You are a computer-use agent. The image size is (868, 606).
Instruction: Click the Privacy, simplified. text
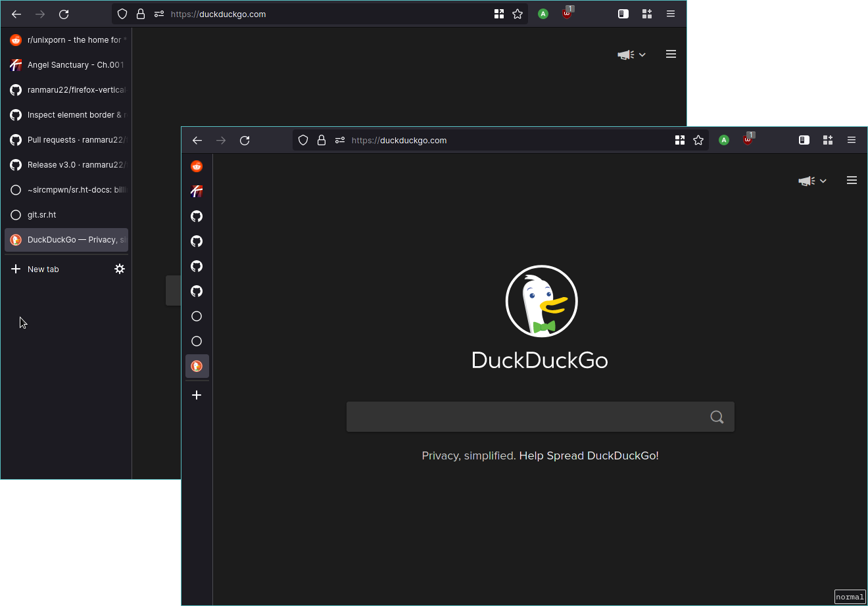[469, 455]
